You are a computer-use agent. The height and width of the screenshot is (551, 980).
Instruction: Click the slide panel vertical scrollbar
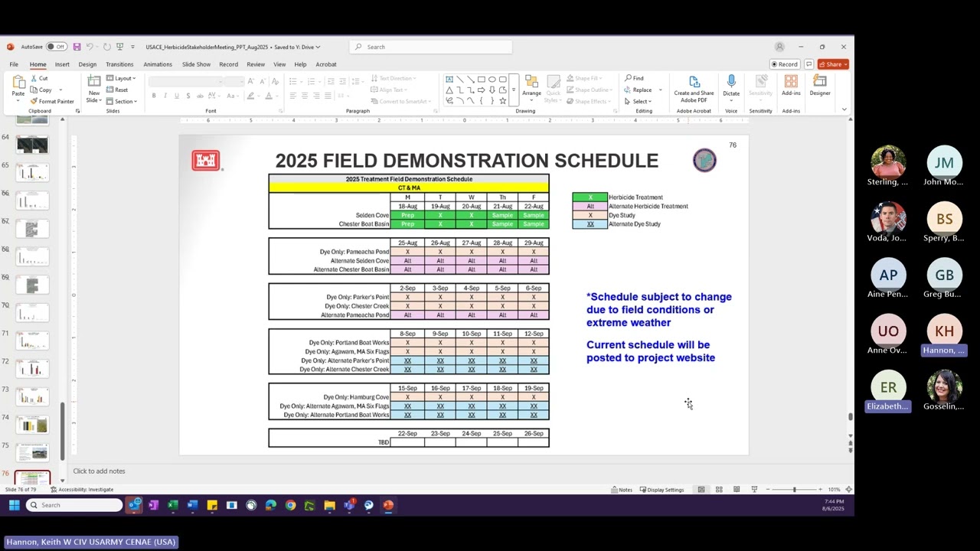pos(63,431)
